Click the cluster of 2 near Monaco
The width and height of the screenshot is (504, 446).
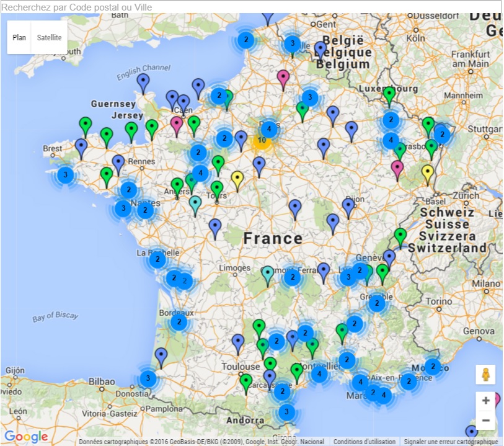pos(433,367)
